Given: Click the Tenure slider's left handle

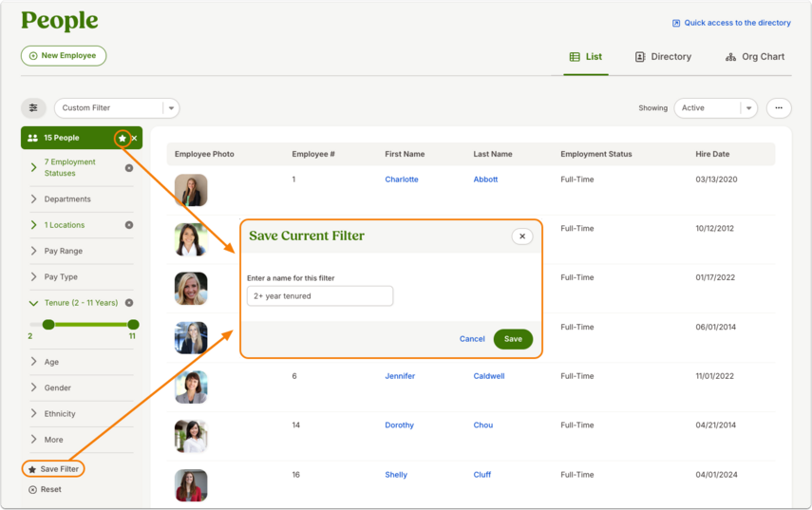Looking at the screenshot, I should (48, 325).
